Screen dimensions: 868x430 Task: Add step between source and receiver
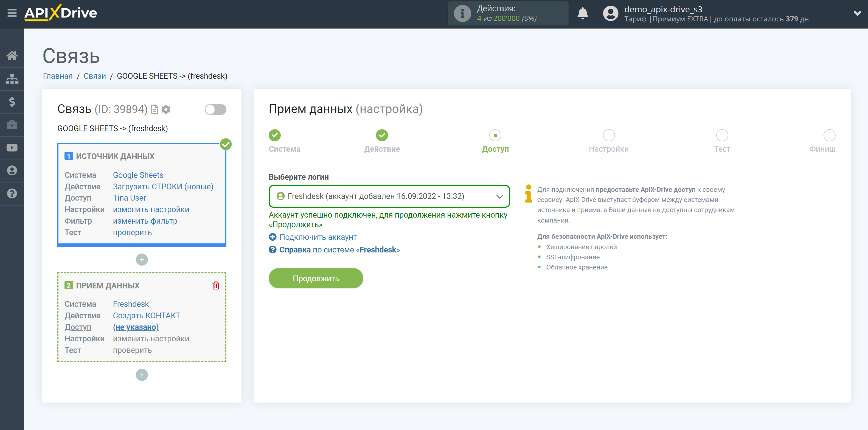coord(142,260)
